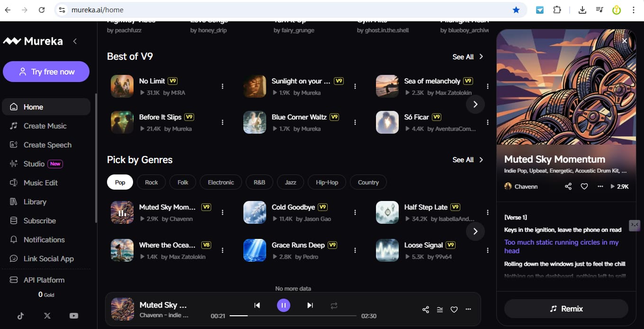Select Music Edit in the sidebar
This screenshot has width=644, height=329.
click(x=41, y=183)
